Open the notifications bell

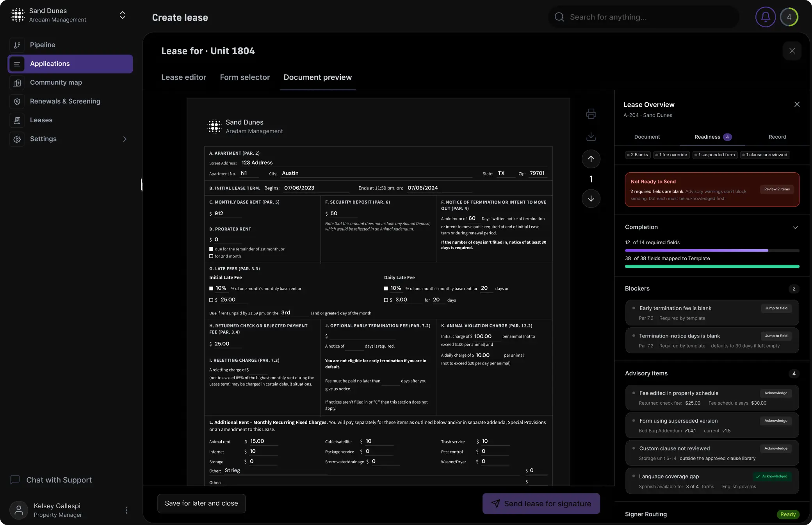coord(766,17)
